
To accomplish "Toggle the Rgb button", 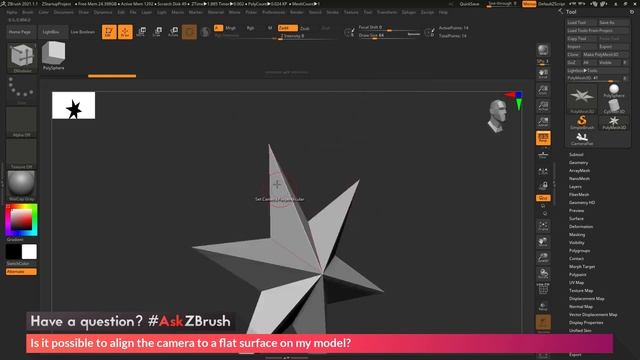I will coord(251,28).
